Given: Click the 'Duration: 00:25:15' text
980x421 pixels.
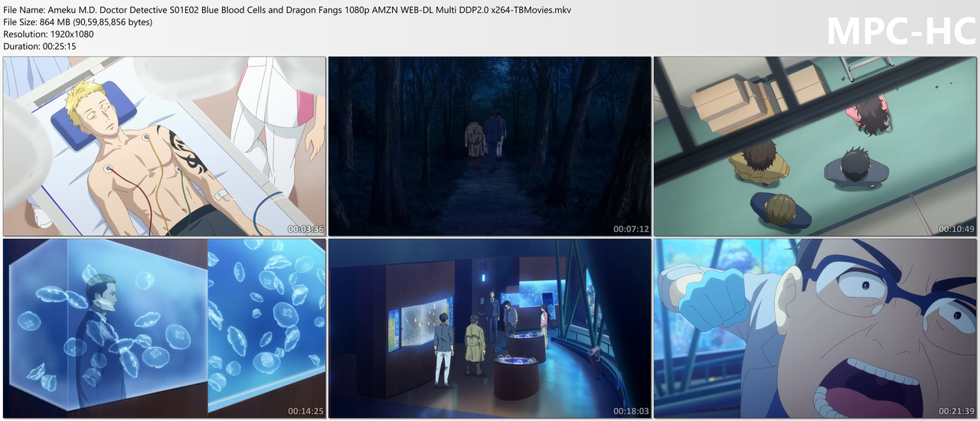Looking at the screenshot, I should [40, 47].
